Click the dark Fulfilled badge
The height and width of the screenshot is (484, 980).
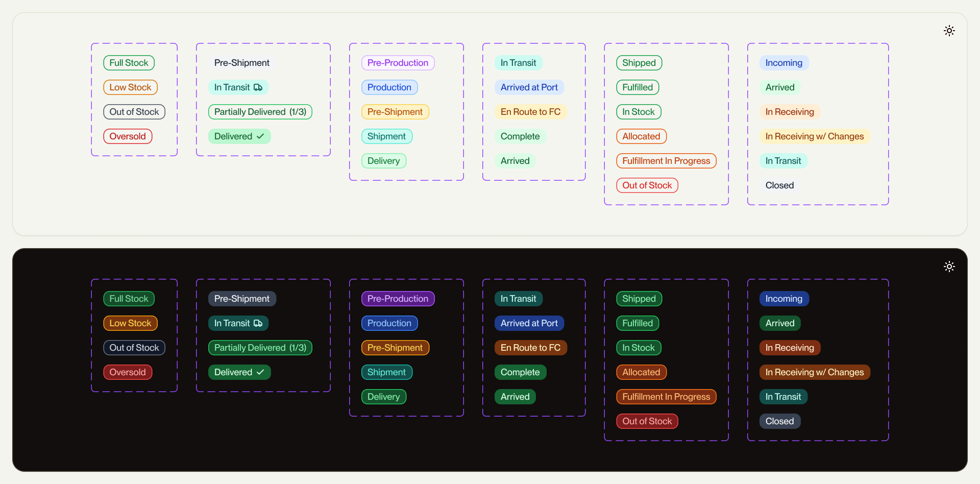[638, 323]
